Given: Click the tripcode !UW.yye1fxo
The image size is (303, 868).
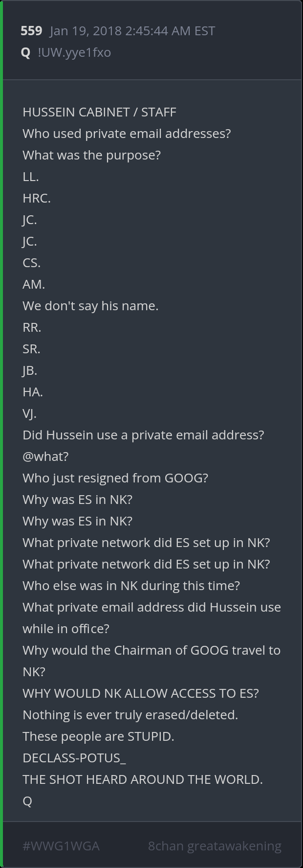Looking at the screenshot, I should [x=74, y=52].
